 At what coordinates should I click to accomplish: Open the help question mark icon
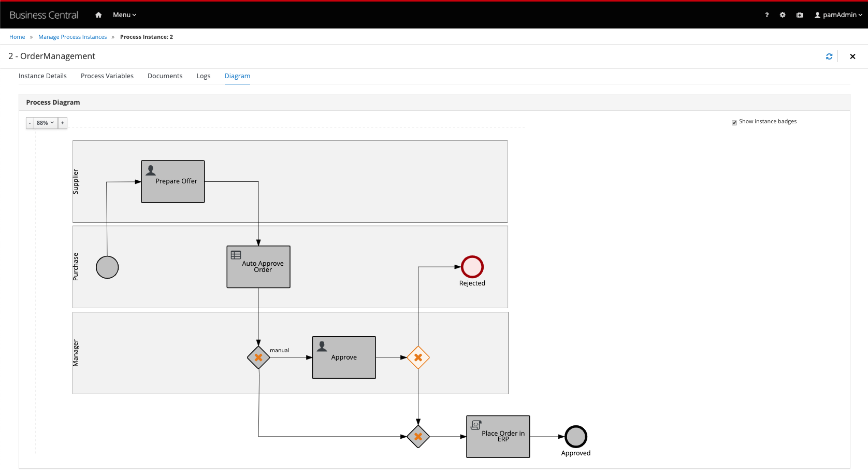pos(767,15)
